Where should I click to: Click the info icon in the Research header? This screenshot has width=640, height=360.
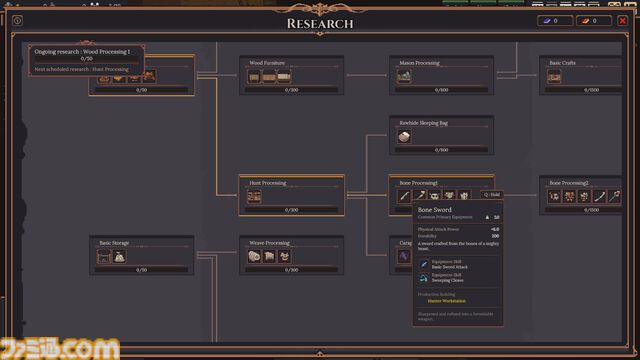[17, 20]
